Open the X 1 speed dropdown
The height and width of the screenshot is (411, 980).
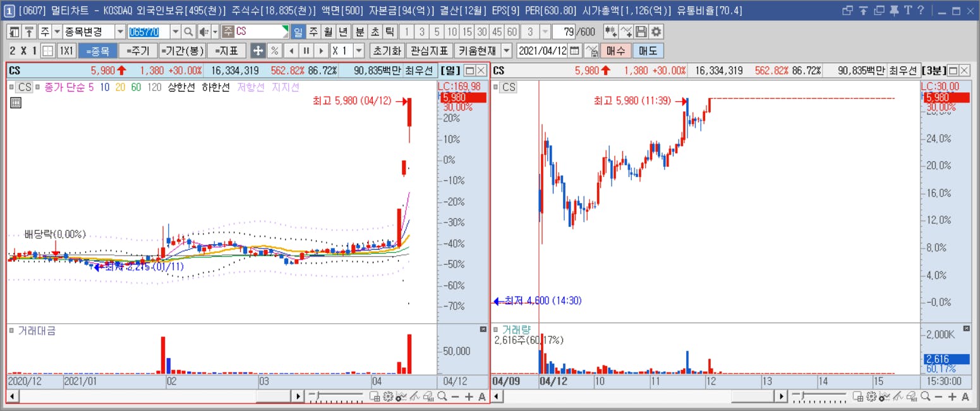tap(360, 51)
